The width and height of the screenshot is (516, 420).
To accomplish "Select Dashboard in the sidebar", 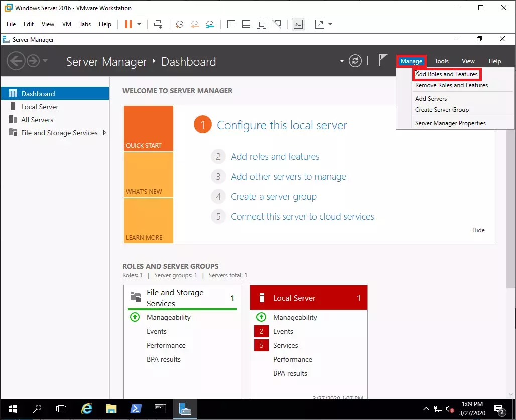I will click(x=55, y=94).
